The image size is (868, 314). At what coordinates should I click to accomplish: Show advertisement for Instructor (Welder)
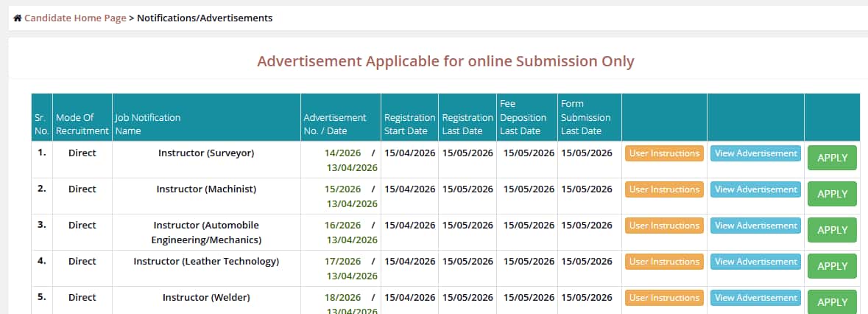pos(755,298)
